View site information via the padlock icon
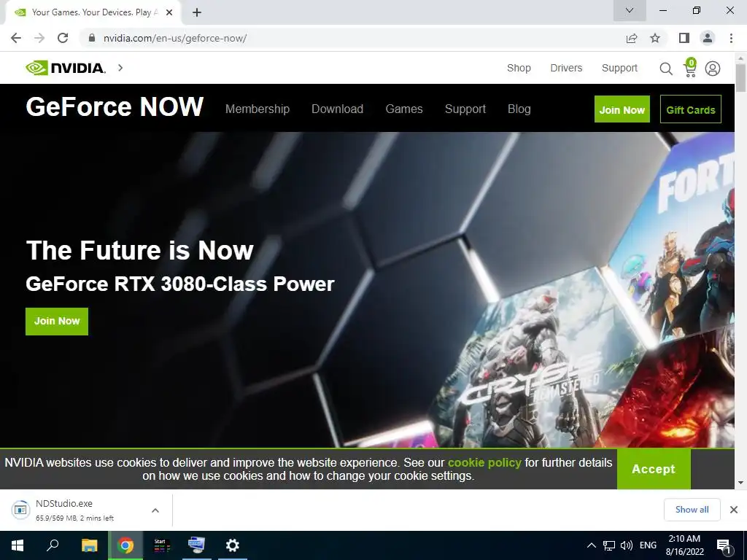This screenshot has height=560, width=747. point(91,38)
